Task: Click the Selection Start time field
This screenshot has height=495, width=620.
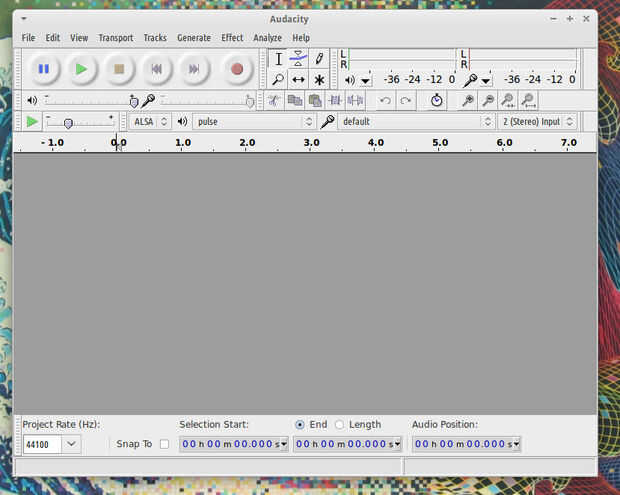Action: tap(234, 444)
